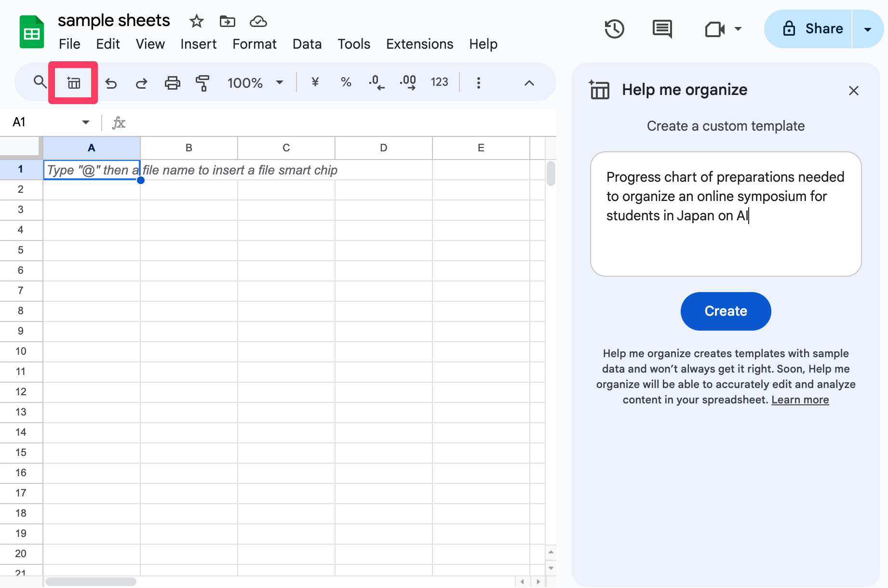Screen dimensions: 888x588
Task: Open the Extensions menu
Action: click(x=419, y=44)
